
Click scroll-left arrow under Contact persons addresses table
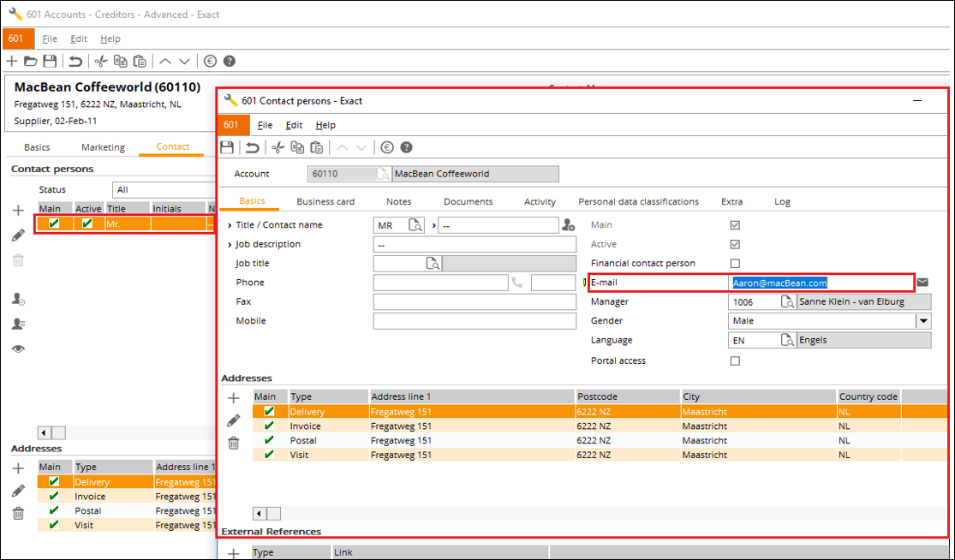[260, 513]
